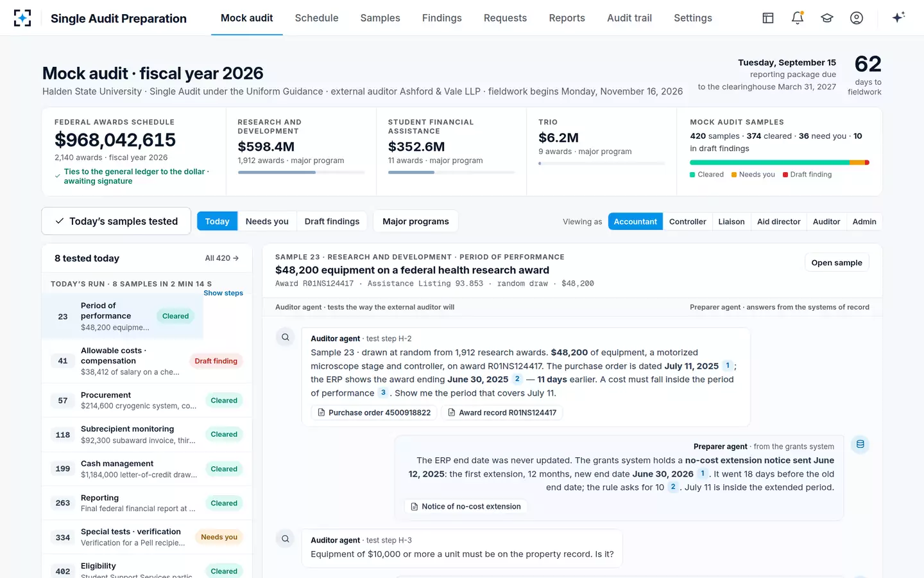Click the graduation cap help icon
Screen dimensions: 924x578
click(x=827, y=18)
